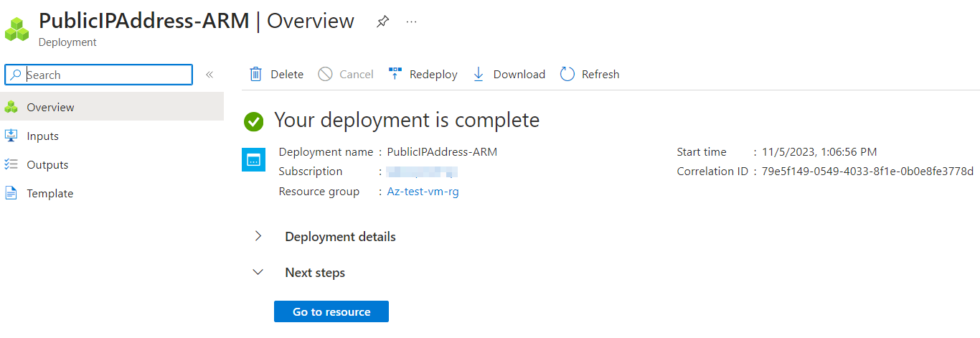Click the green cubes Deployment icon in header
The image size is (980, 338).
17,29
